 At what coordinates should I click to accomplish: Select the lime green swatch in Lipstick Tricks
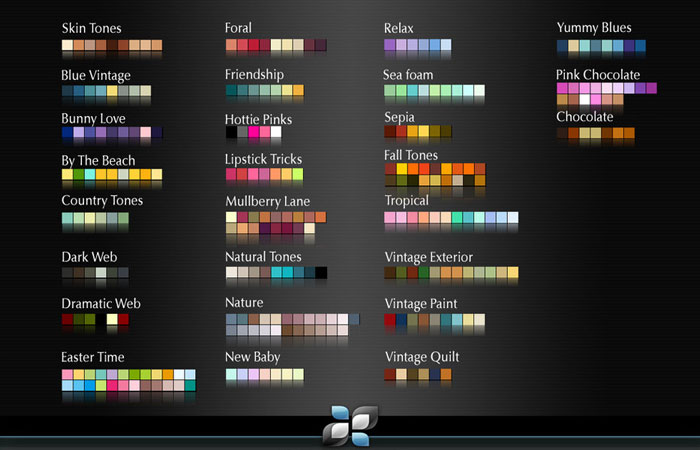pyautogui.click(x=298, y=174)
